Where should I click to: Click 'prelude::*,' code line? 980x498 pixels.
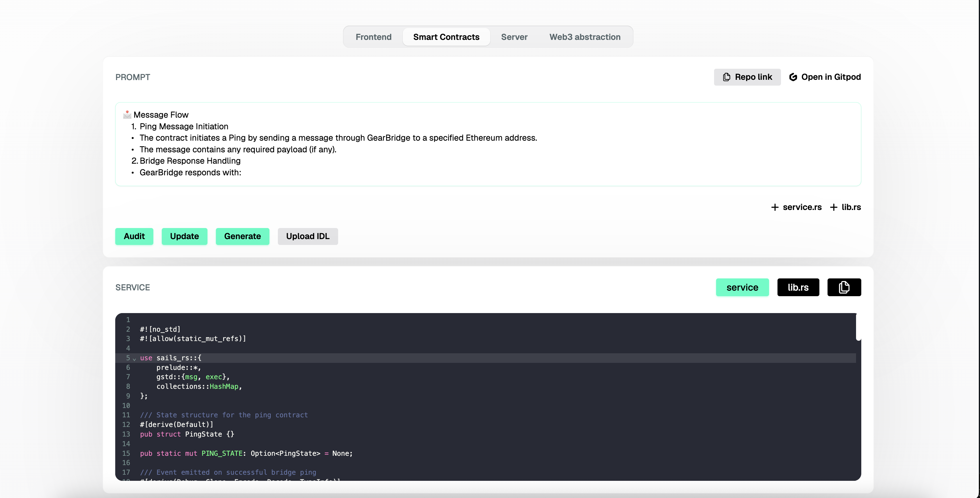178,368
